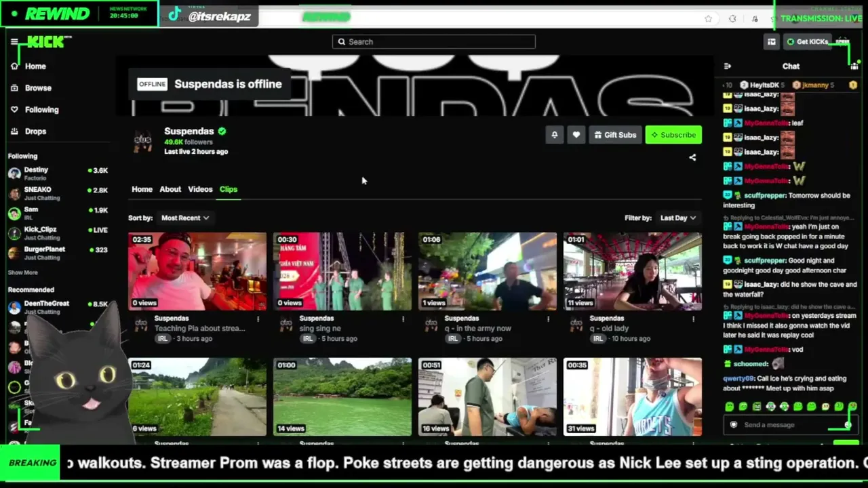Click username 'qwerty69' in chat
The height and width of the screenshot is (488, 868).
[x=738, y=379]
